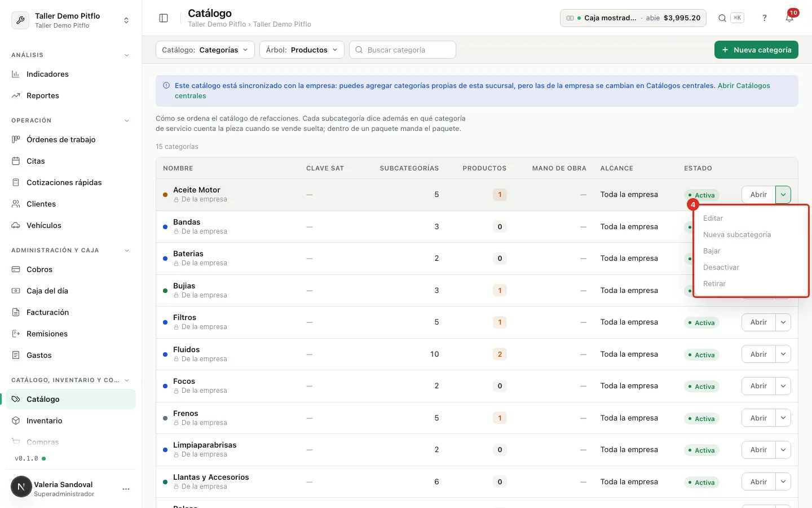Open the search magnifier icon in header
This screenshot has width=812, height=508.
(722, 18)
